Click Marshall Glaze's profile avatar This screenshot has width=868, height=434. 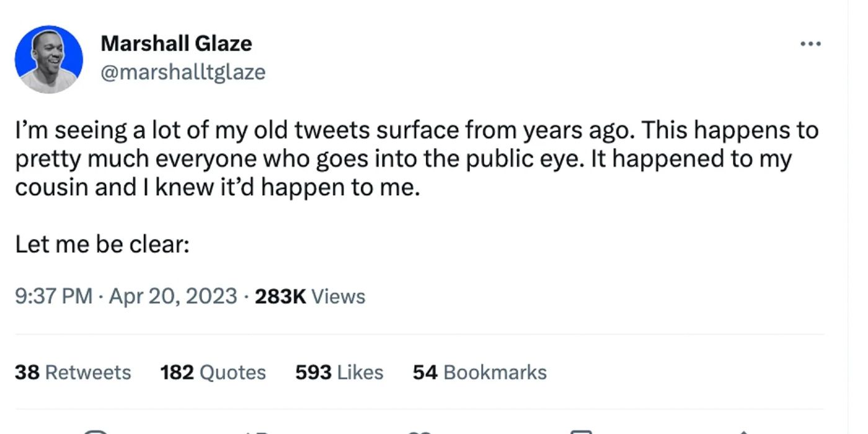(x=48, y=60)
